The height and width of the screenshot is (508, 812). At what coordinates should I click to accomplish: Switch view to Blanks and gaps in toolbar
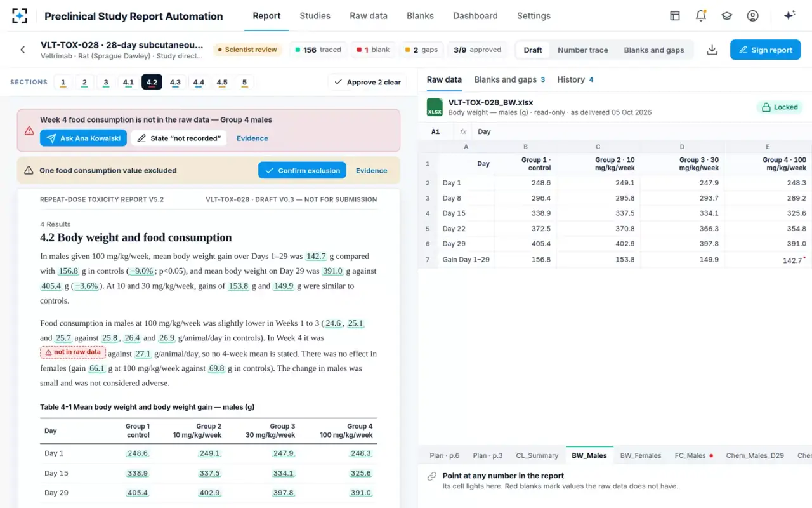point(654,50)
